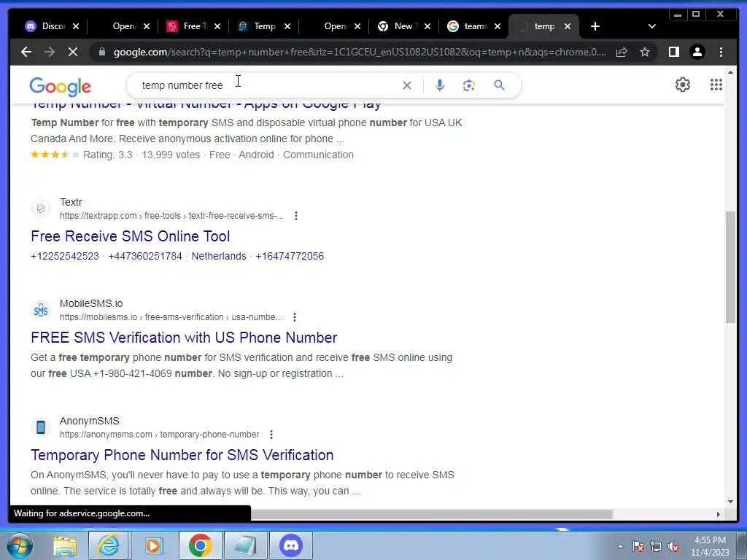This screenshot has height=560, width=747.
Task: Share this page from the address bar
Action: [x=622, y=52]
